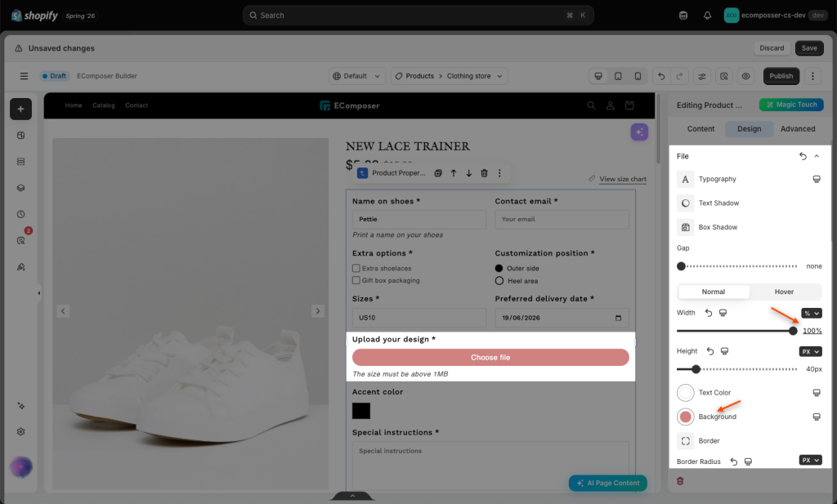This screenshot has width=837, height=504.
Task: Select the Heel area radio button
Action: [x=499, y=281]
